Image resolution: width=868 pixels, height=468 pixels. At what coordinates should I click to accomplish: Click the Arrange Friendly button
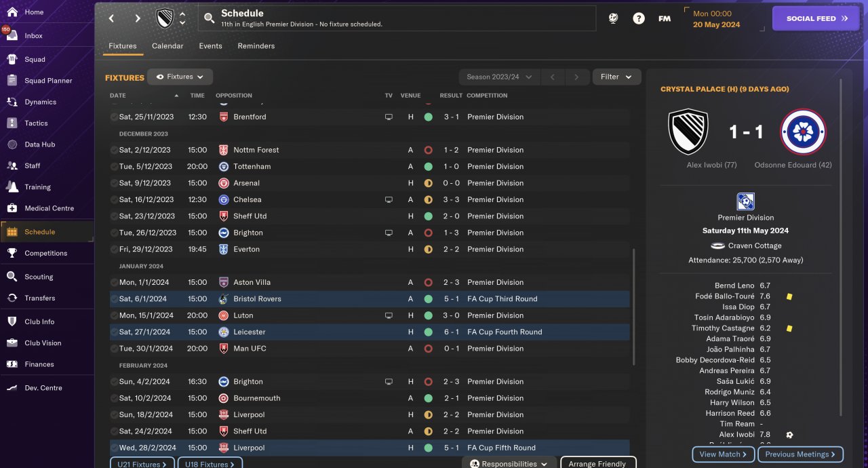597,464
